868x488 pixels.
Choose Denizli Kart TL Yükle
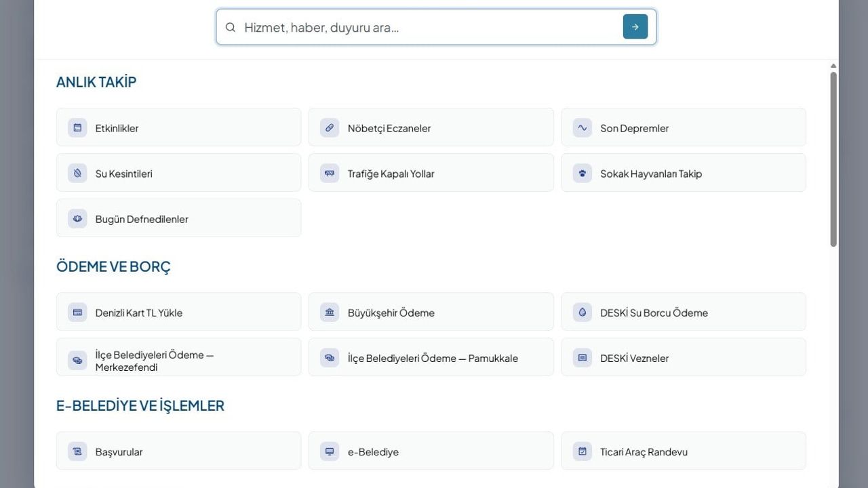179,312
